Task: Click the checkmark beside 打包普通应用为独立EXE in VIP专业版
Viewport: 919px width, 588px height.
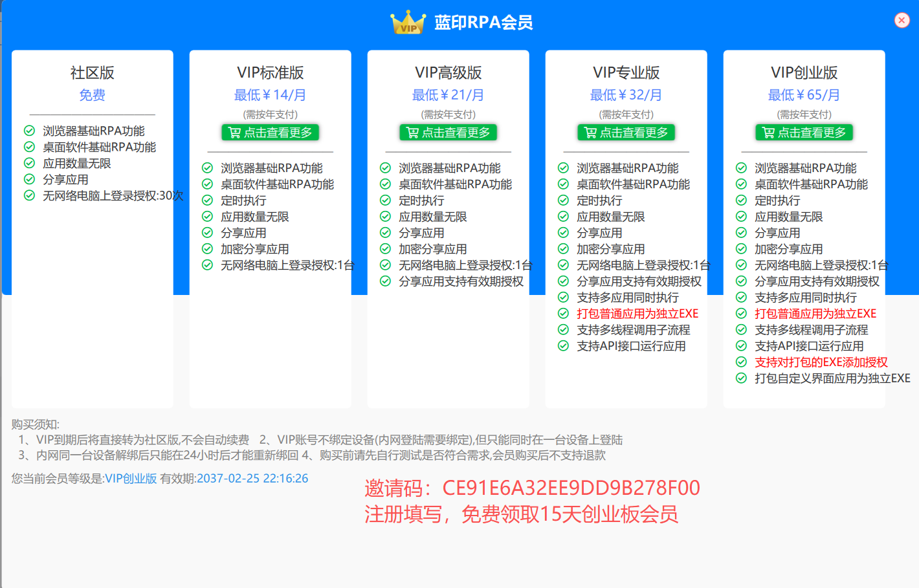Action: click(x=564, y=313)
